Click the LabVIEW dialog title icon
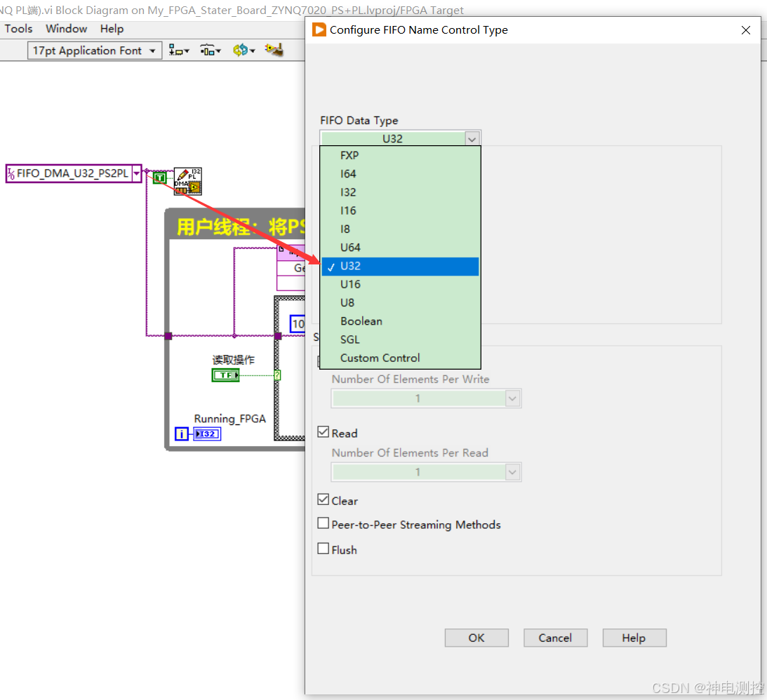The height and width of the screenshot is (700, 767). [319, 29]
